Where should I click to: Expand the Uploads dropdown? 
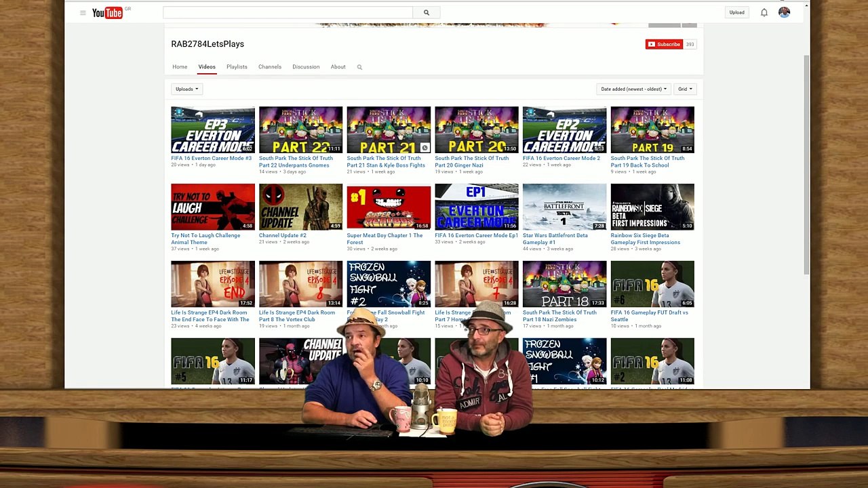coord(187,89)
